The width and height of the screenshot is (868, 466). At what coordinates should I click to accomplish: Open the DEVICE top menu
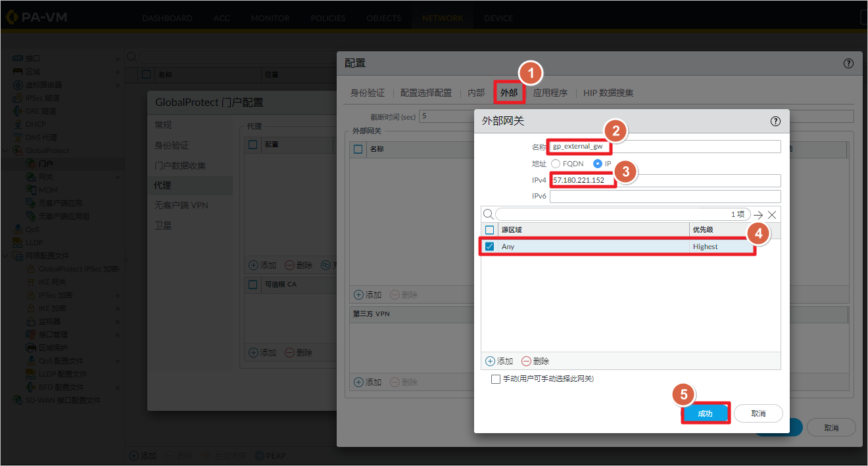click(498, 18)
